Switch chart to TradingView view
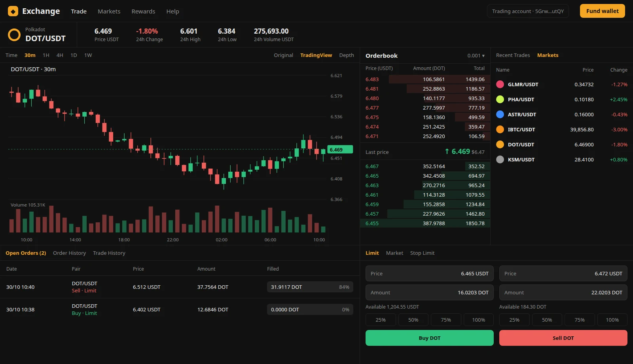 pyautogui.click(x=316, y=55)
